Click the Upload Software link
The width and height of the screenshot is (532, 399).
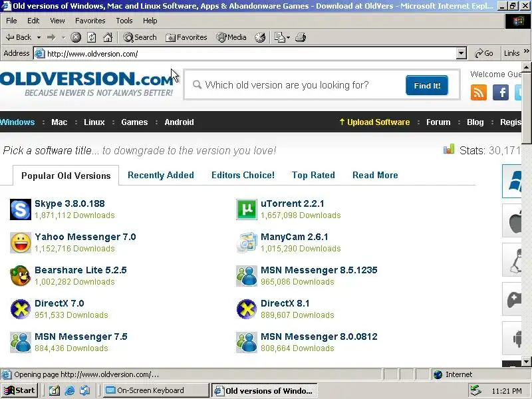pos(374,122)
